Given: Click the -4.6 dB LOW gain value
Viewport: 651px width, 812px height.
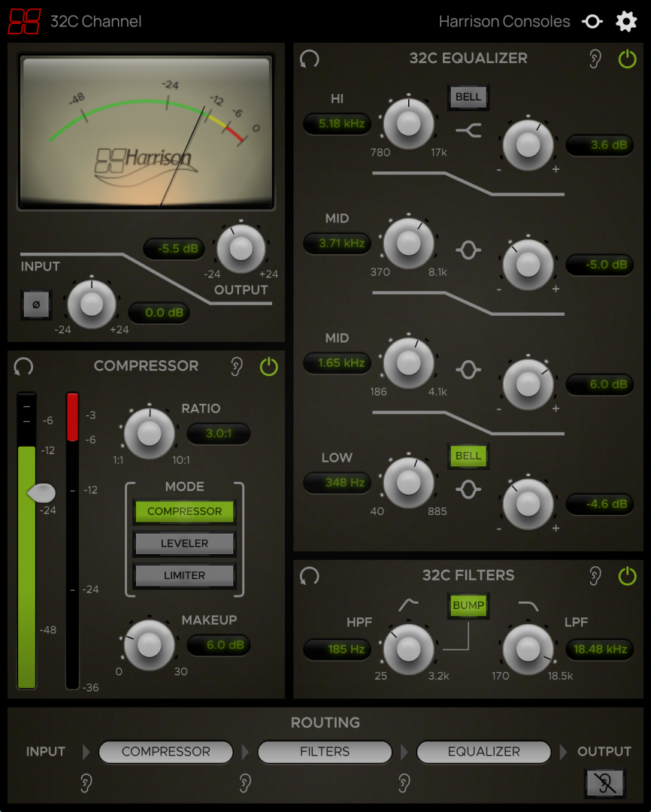Looking at the screenshot, I should [599, 504].
